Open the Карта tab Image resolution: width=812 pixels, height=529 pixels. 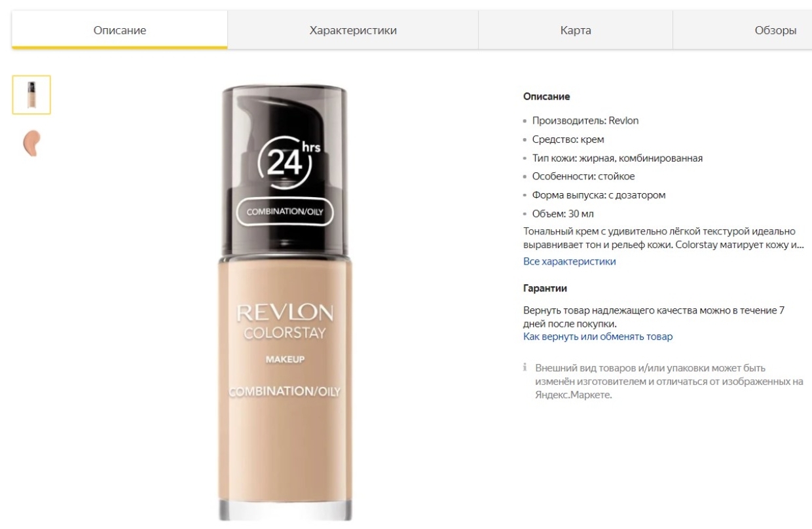tap(576, 30)
